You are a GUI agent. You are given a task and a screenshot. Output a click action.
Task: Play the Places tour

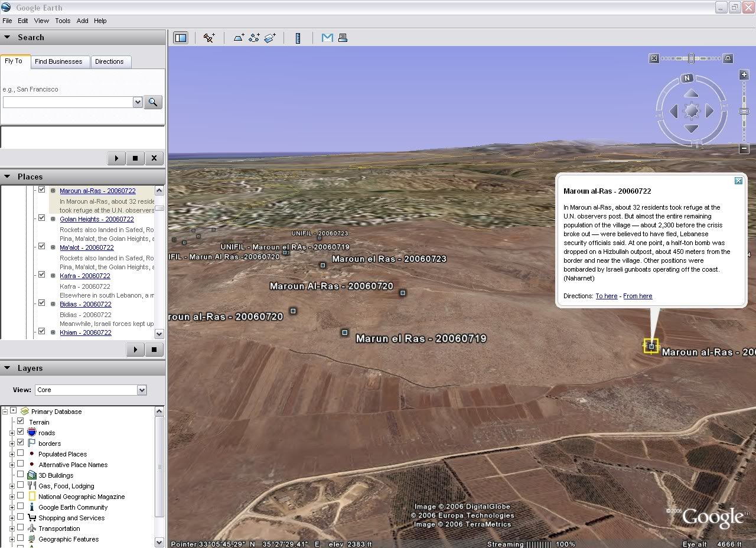tap(135, 350)
